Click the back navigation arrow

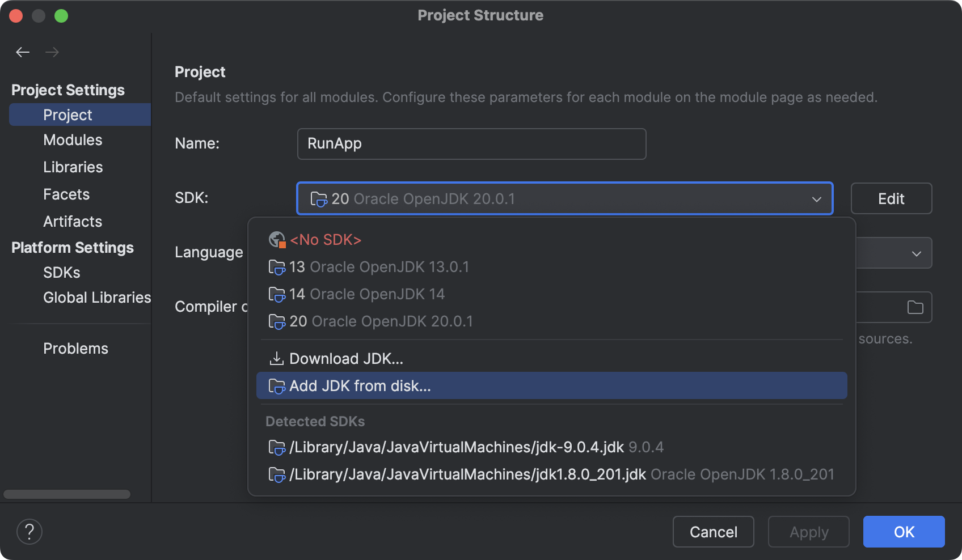coord(23,52)
